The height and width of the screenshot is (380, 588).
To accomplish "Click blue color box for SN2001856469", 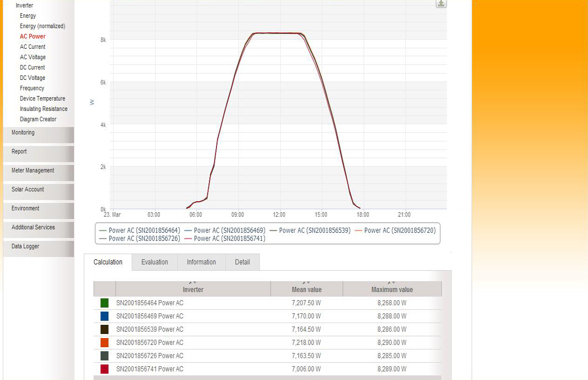I will coord(105,316).
